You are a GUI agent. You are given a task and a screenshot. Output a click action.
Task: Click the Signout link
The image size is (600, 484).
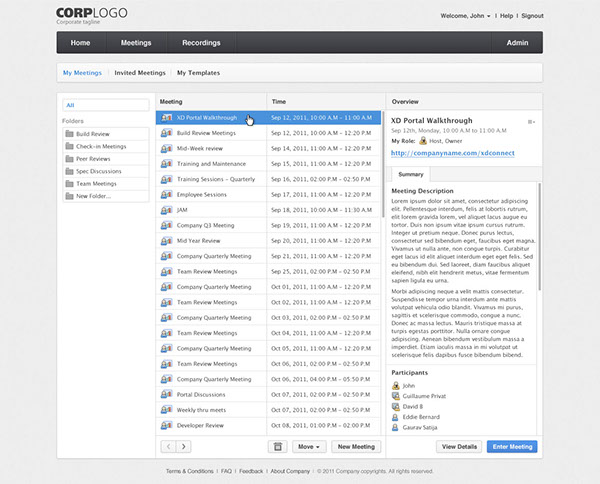coord(532,16)
